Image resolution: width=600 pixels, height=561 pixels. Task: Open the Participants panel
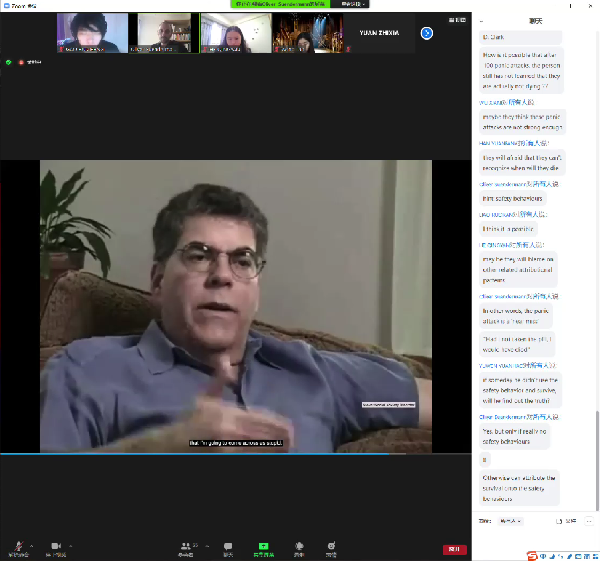[186, 546]
